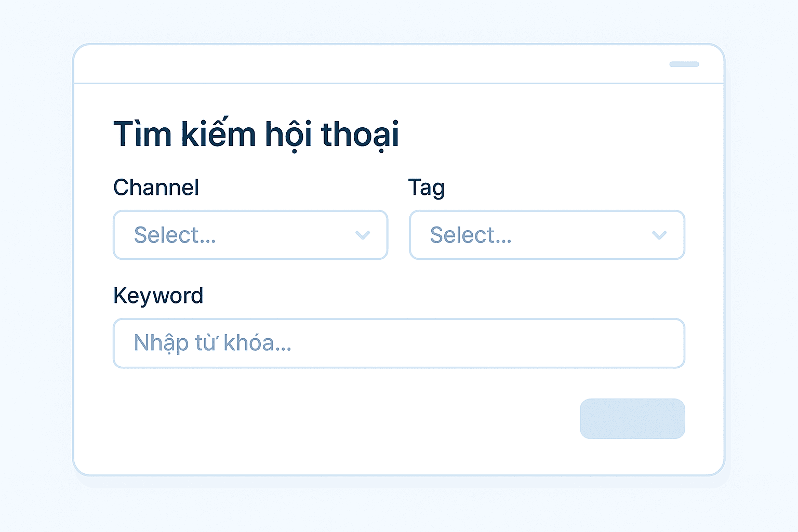Screen dimensions: 798x532
Task: Click the Channel field label
Action: coord(156,188)
